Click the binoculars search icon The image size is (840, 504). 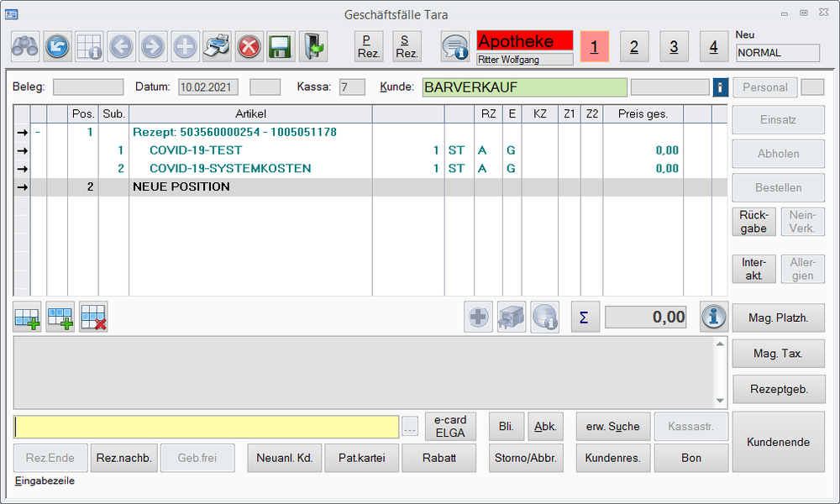[x=25, y=46]
